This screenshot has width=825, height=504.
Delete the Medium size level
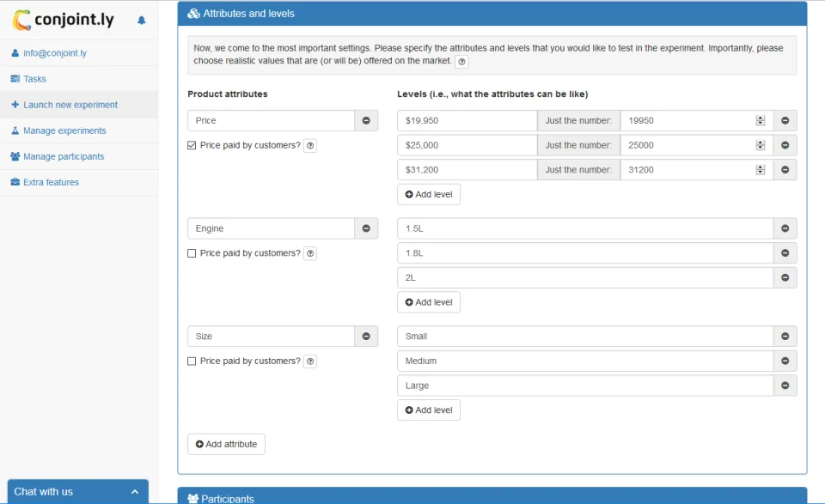coord(785,361)
